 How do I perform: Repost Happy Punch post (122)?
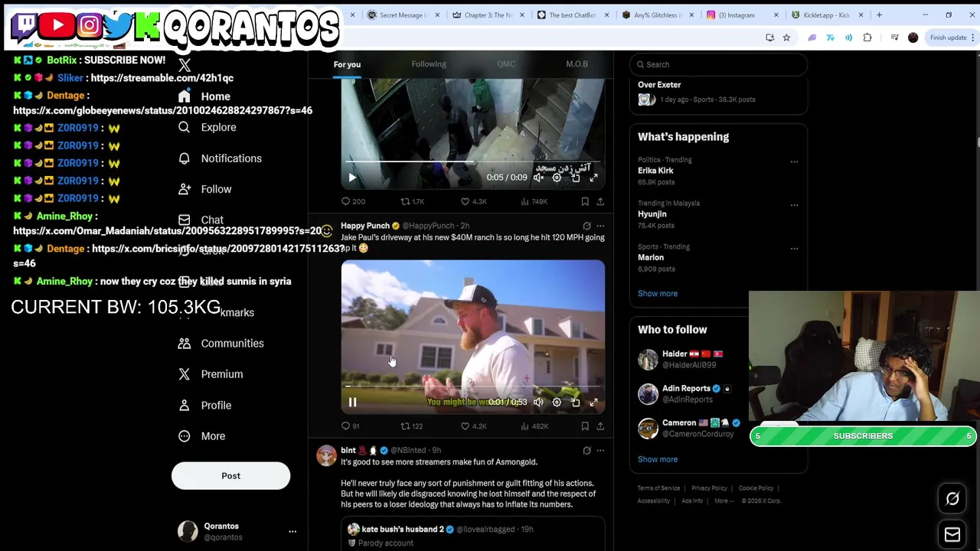pyautogui.click(x=411, y=426)
